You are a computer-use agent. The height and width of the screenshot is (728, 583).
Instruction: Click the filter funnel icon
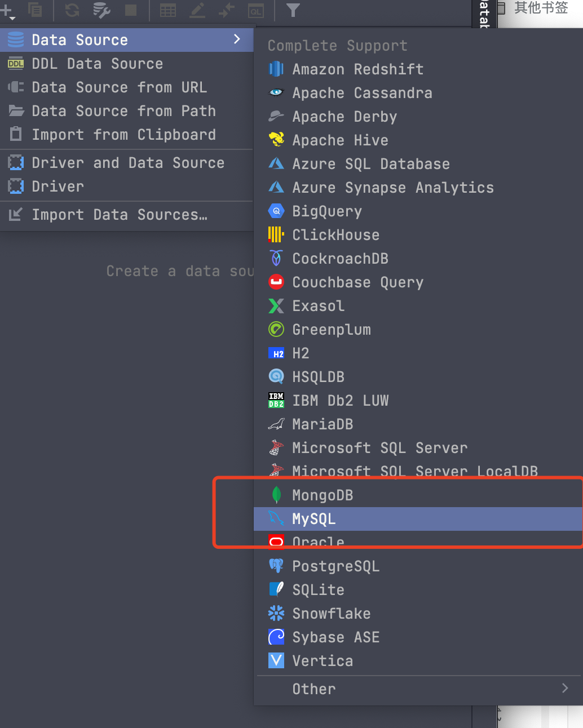pos(293,10)
